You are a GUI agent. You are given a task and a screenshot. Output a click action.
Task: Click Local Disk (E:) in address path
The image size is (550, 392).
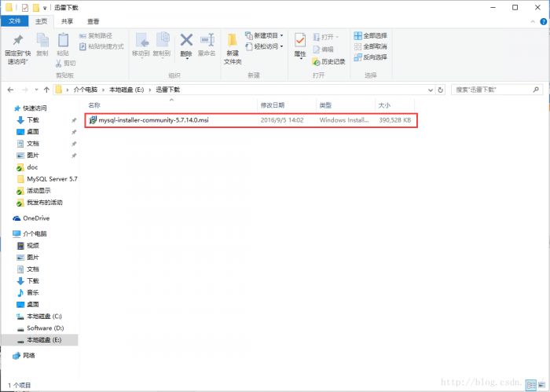coord(126,90)
